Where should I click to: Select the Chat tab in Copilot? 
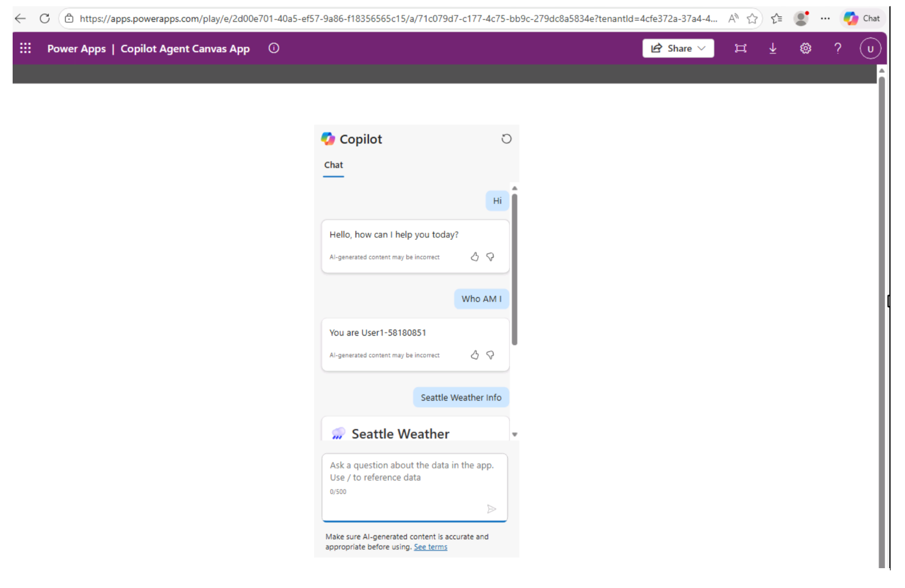[333, 165]
